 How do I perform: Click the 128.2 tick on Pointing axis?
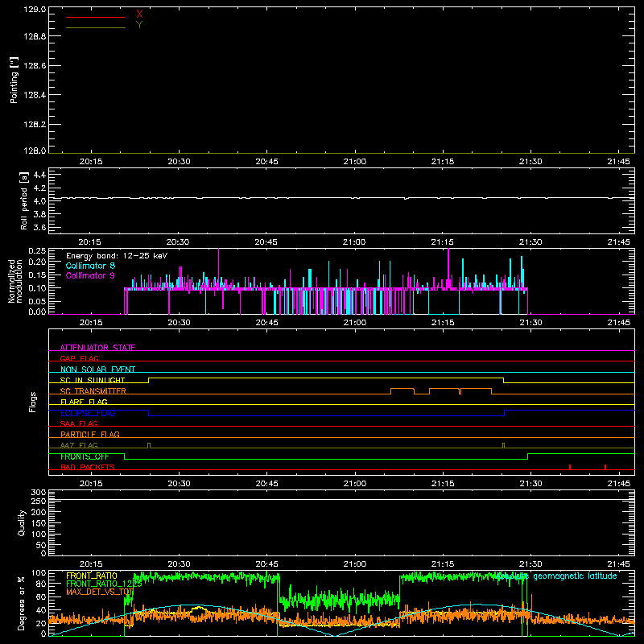pos(35,125)
